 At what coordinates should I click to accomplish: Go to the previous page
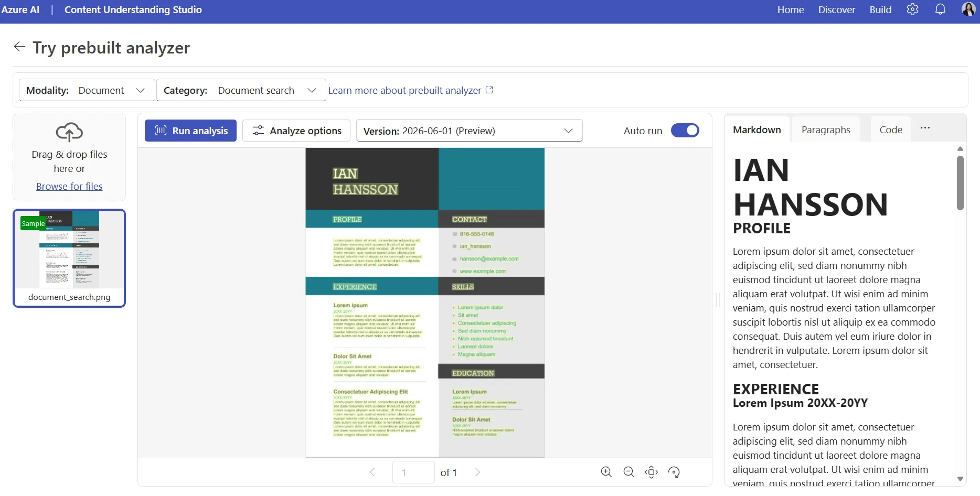click(372, 472)
